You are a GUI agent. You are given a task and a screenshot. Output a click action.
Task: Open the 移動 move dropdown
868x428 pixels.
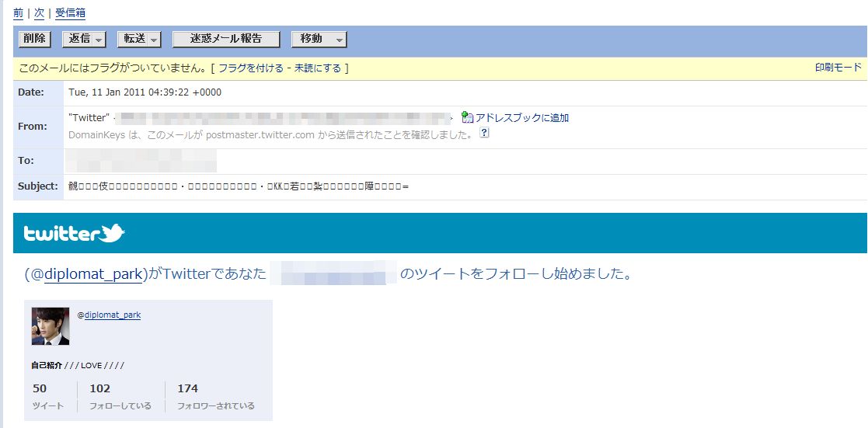coord(319,39)
